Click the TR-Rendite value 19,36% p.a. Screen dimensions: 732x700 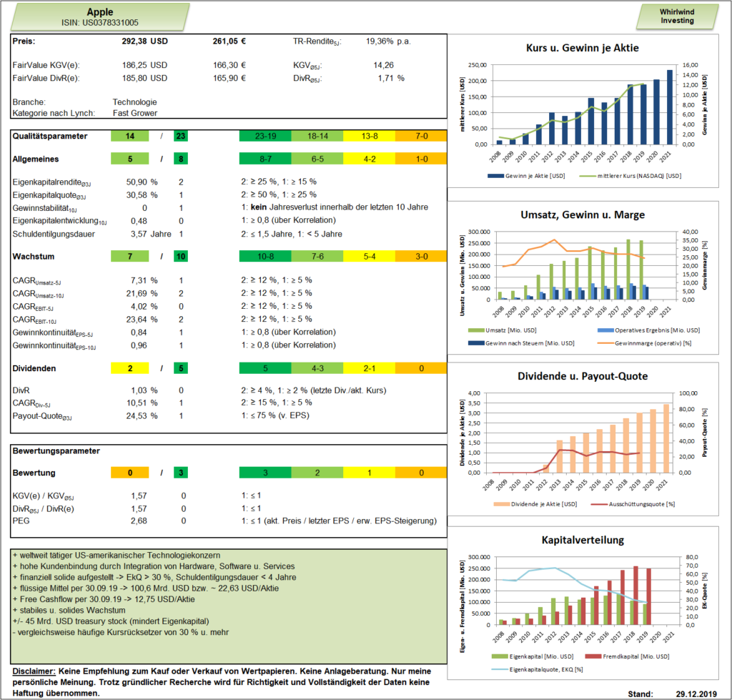(x=388, y=41)
